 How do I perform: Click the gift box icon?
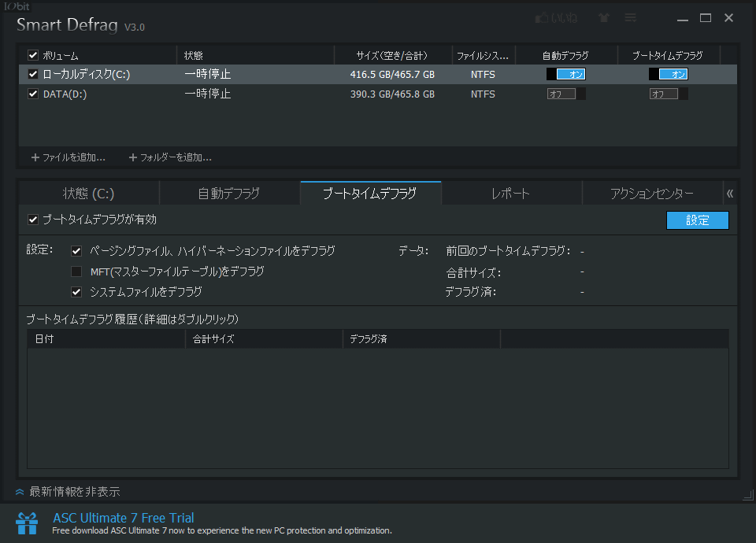point(27,523)
